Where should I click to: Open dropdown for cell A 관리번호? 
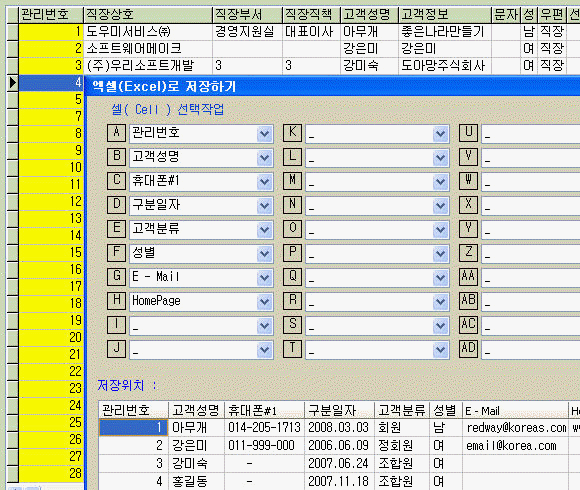[x=264, y=134]
